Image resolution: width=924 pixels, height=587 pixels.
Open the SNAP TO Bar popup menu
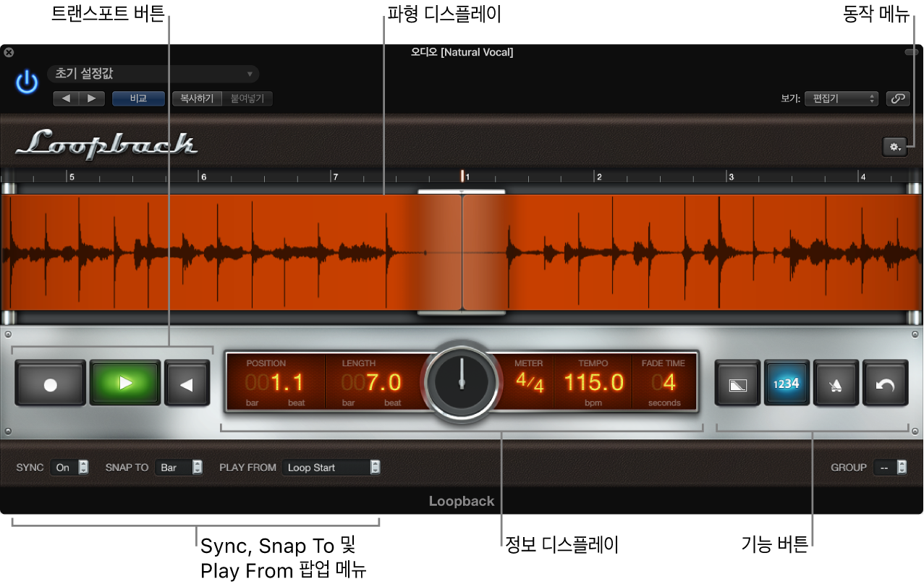coord(179,467)
